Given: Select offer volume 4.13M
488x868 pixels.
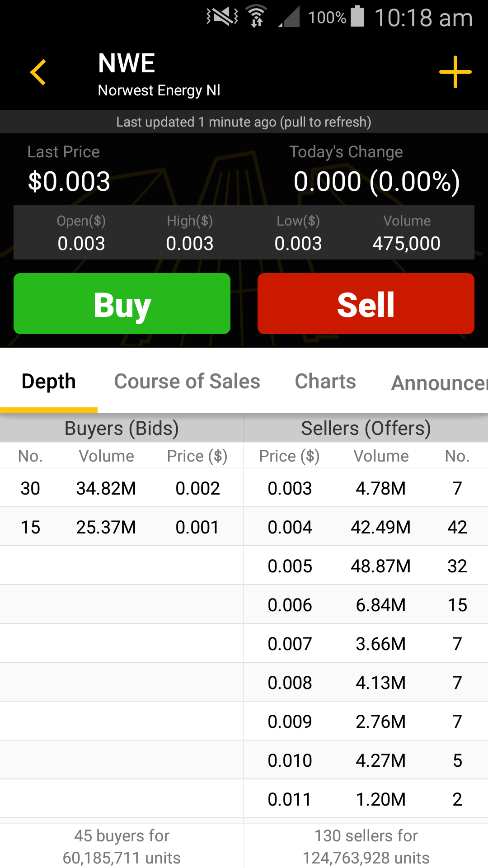Looking at the screenshot, I should [381, 683].
